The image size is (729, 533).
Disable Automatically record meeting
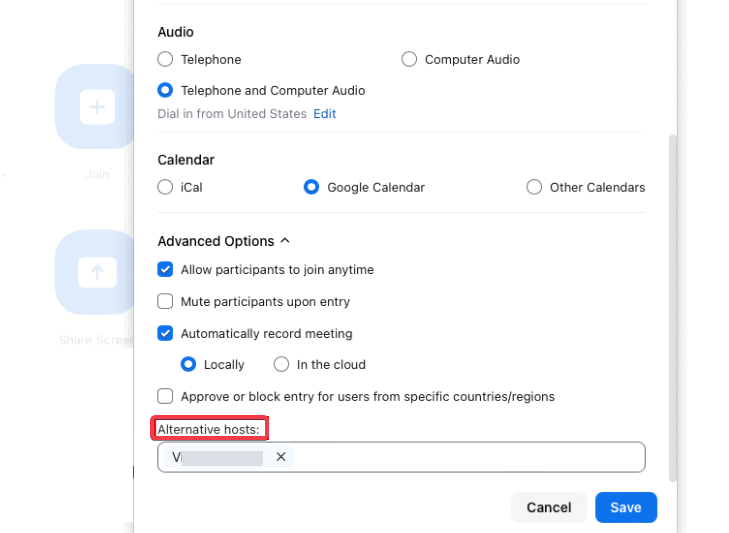coord(166,333)
